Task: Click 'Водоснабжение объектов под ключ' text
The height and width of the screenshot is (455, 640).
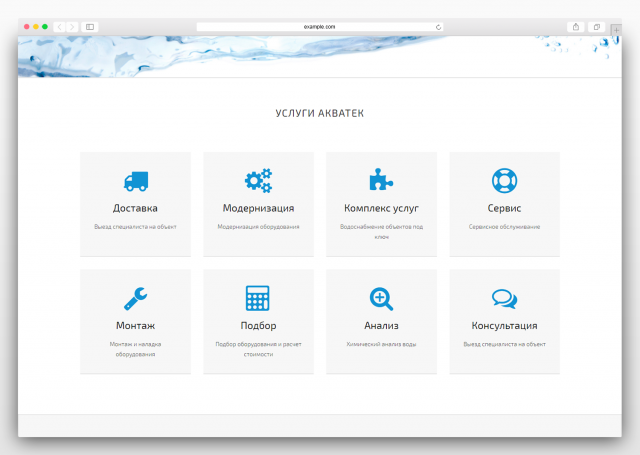Action: (381, 232)
